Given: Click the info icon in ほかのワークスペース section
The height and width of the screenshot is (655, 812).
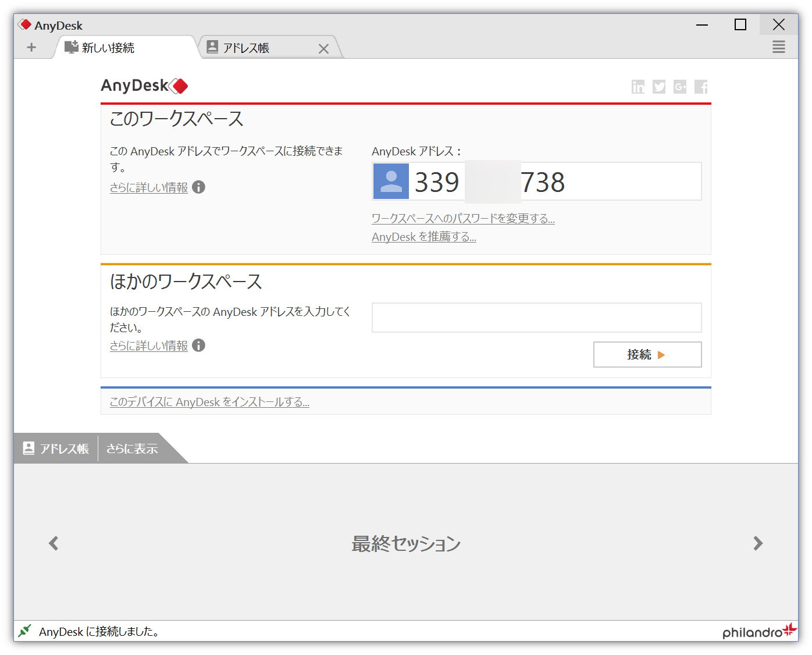Looking at the screenshot, I should (x=198, y=346).
